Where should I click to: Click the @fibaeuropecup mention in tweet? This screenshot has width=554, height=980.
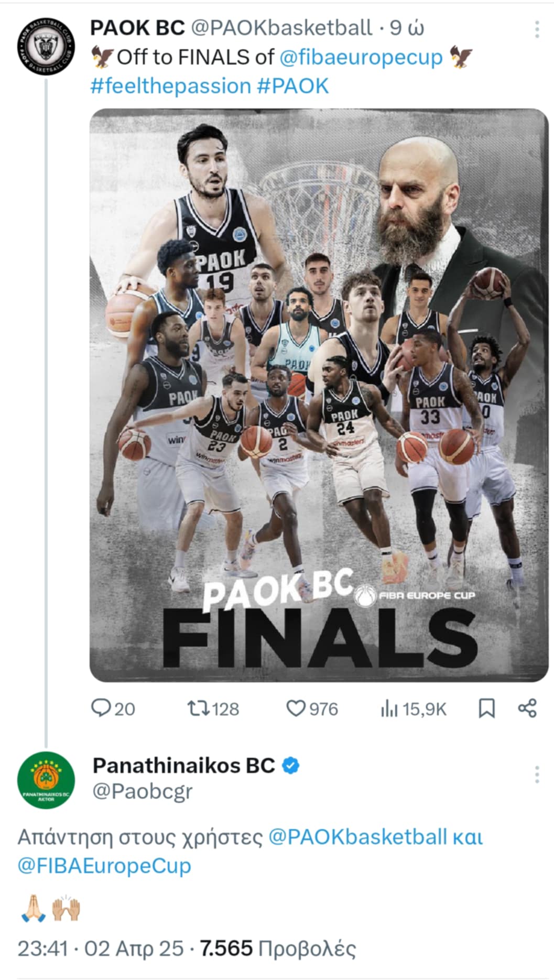coord(361,57)
